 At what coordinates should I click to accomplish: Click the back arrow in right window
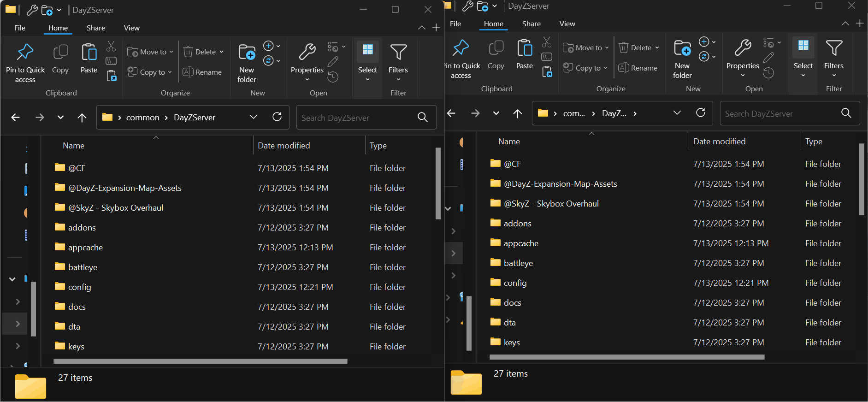(451, 113)
